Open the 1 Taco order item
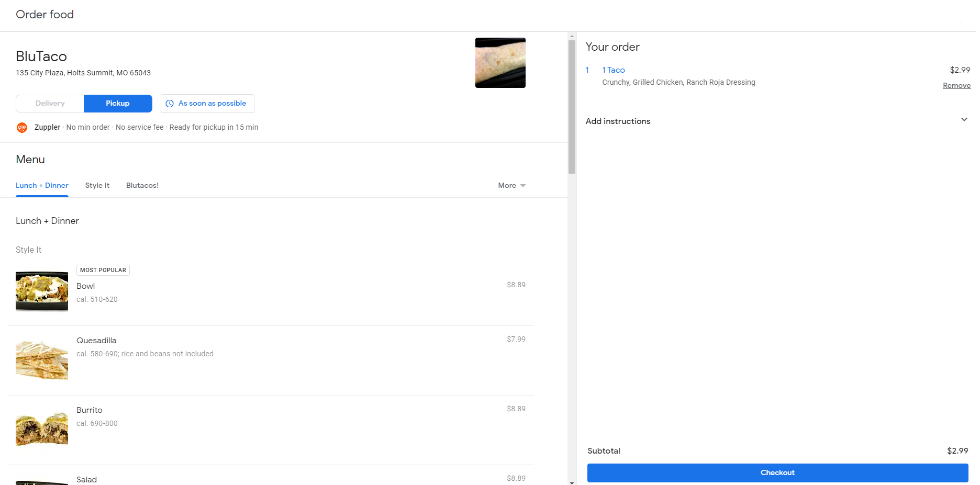This screenshot has width=980, height=485. [614, 70]
